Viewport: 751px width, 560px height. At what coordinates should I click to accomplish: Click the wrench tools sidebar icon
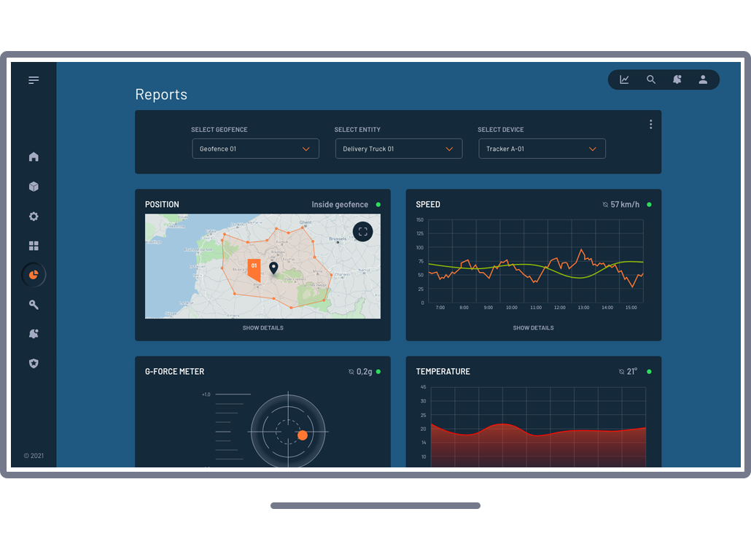tap(34, 305)
